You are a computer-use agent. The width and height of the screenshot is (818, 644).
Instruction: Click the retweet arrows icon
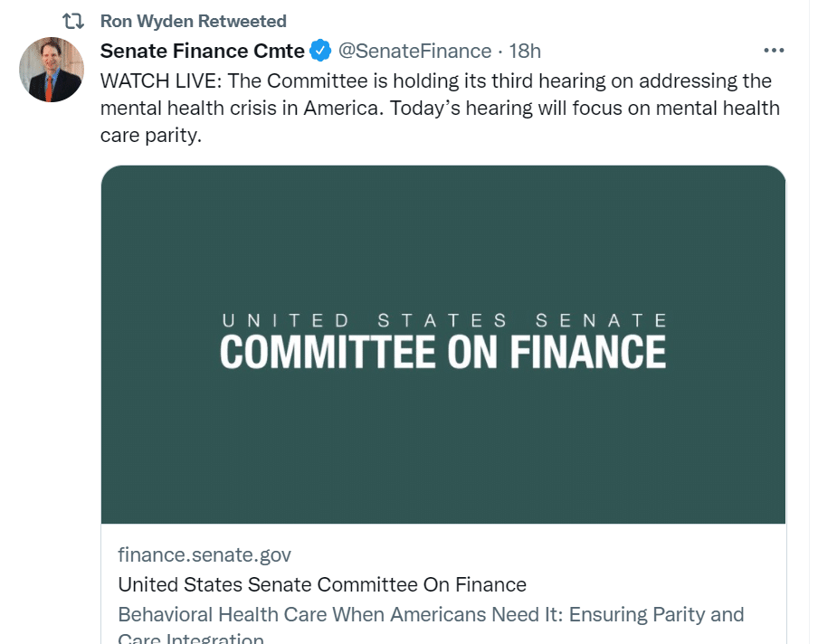pyautogui.click(x=70, y=21)
